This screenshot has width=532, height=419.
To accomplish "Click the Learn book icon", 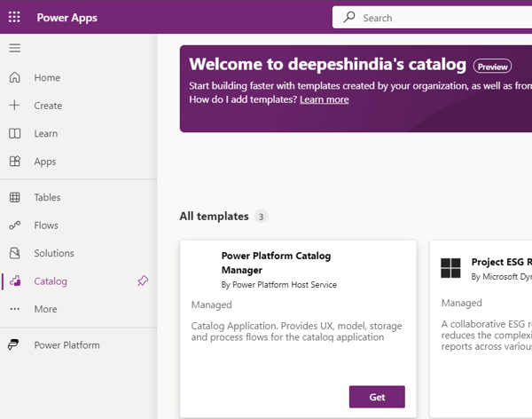I will (x=14, y=134).
